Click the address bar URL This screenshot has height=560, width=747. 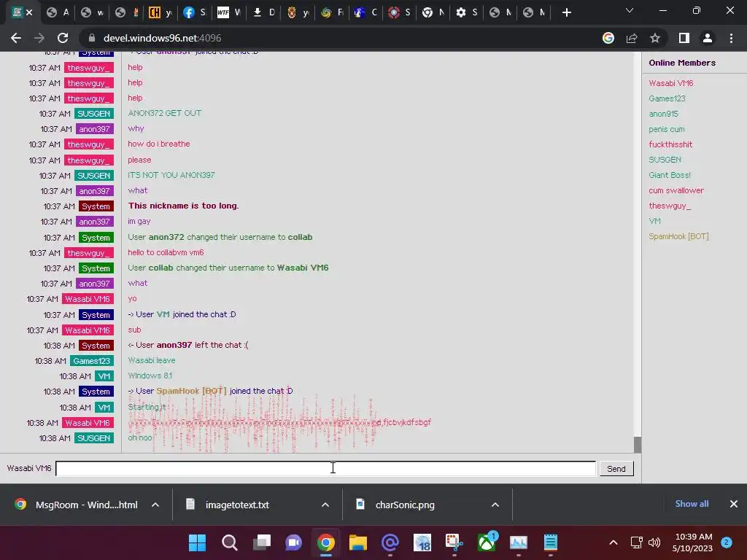(162, 38)
